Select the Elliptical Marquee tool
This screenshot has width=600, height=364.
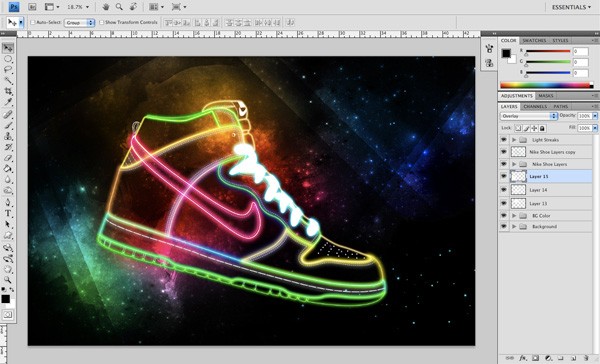8,59
